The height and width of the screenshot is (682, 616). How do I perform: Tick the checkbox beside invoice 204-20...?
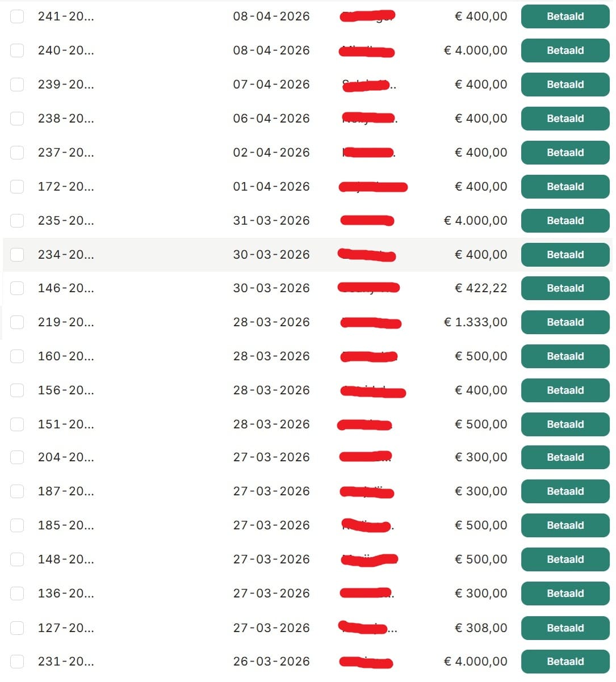17,457
